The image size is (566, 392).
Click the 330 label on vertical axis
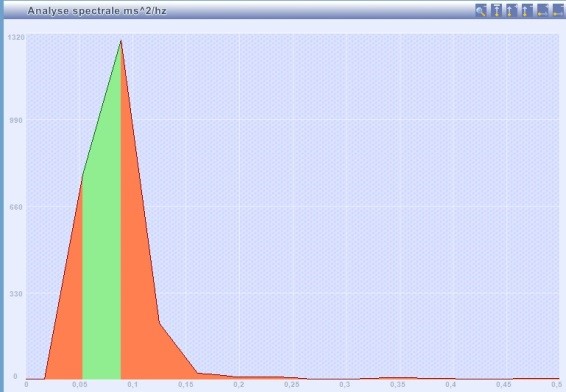tap(16, 293)
